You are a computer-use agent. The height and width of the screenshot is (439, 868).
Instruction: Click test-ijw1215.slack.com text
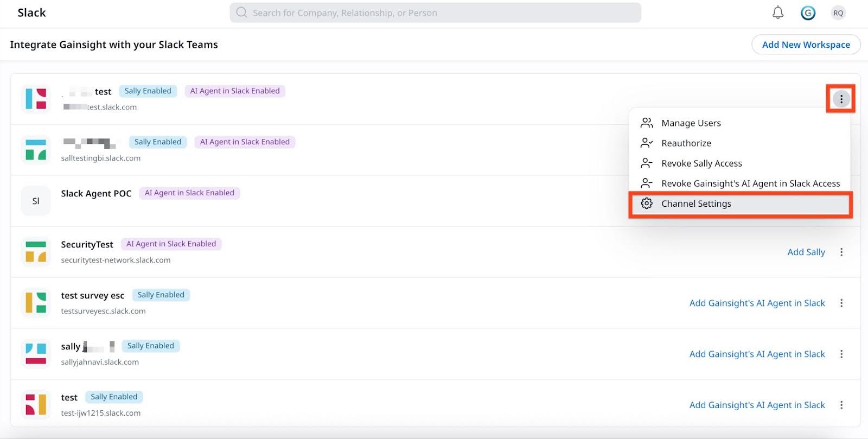coord(100,413)
